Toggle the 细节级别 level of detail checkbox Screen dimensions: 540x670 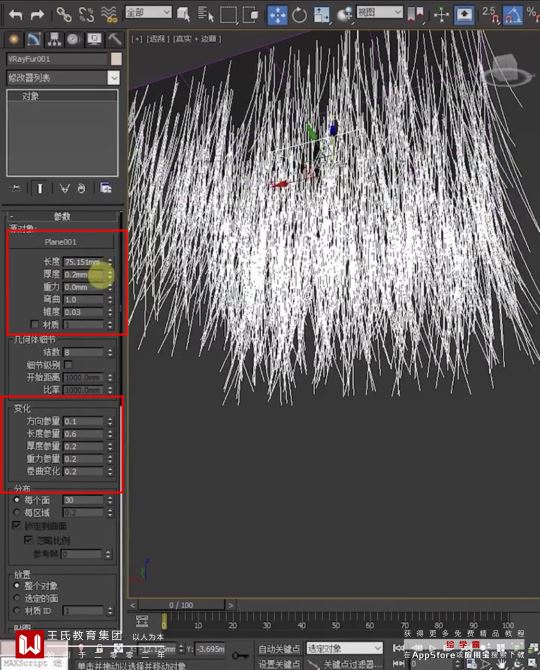click(x=68, y=365)
